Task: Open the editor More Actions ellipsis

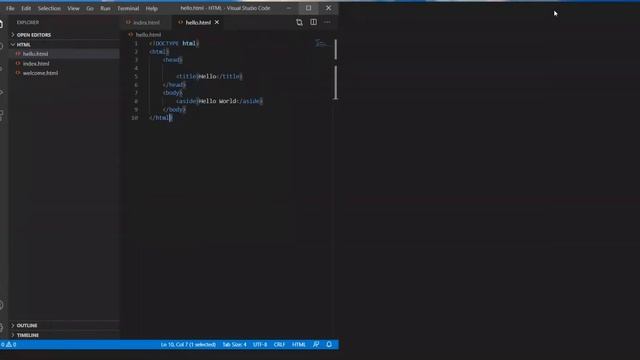Action: click(x=327, y=22)
